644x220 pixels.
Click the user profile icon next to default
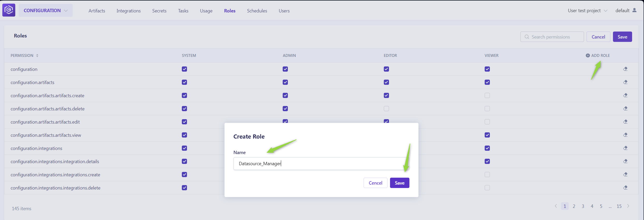[634, 10]
